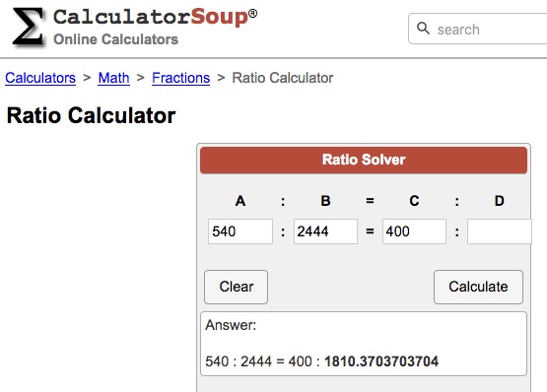Open the Fractions breadcrumb link
Screen dimensions: 547x392
[180, 78]
